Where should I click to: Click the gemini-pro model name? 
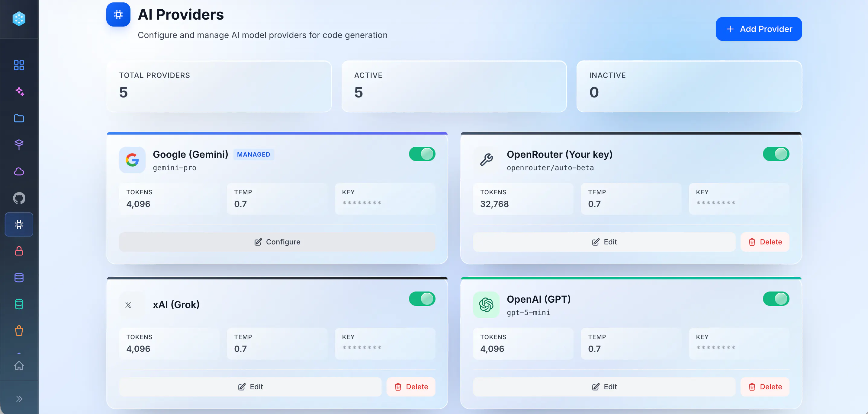pos(175,167)
